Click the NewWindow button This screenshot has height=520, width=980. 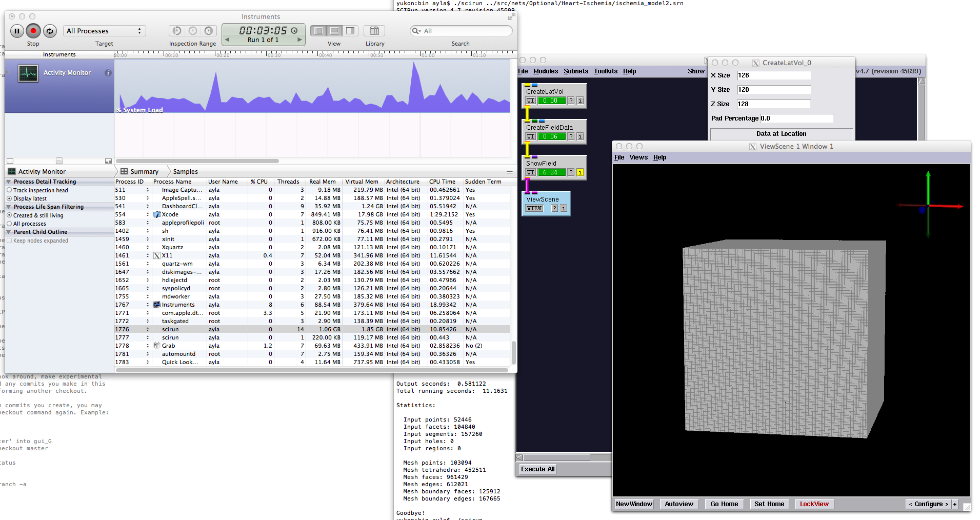[x=634, y=504]
